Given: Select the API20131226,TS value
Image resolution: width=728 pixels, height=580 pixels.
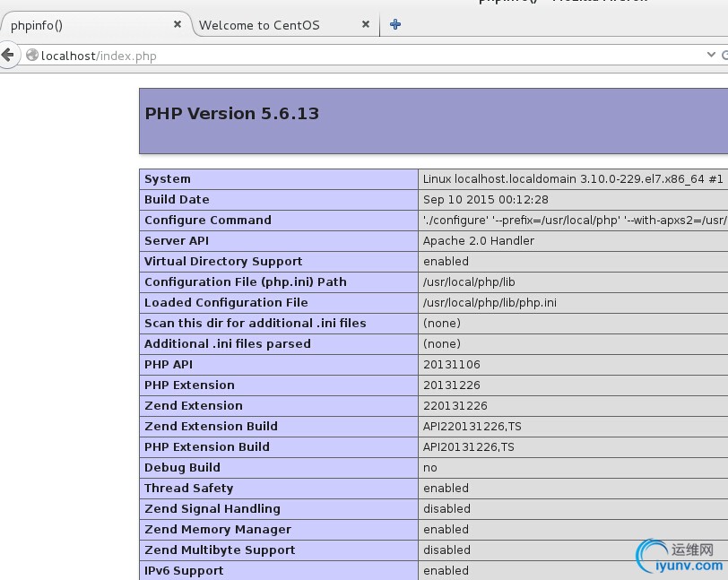Looking at the screenshot, I should pos(469,447).
